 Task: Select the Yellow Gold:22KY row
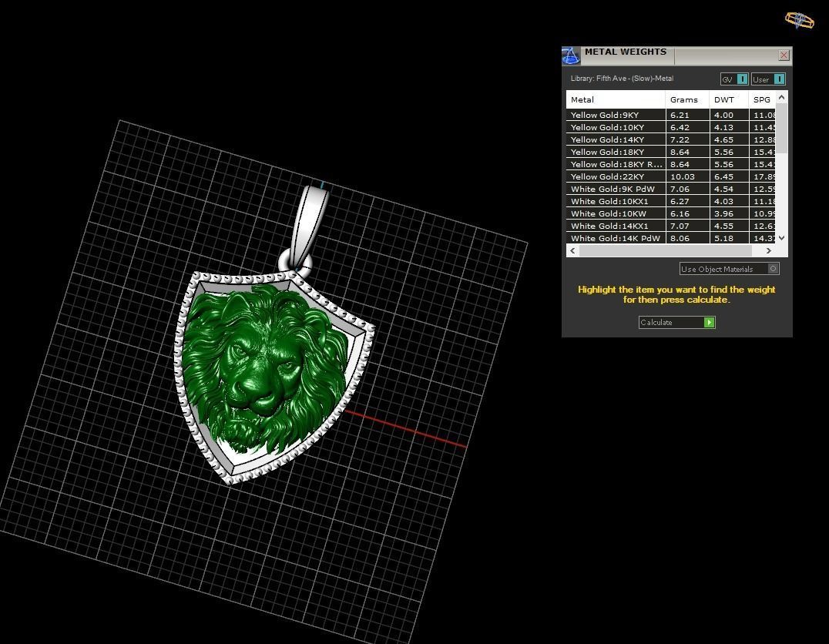click(x=670, y=176)
